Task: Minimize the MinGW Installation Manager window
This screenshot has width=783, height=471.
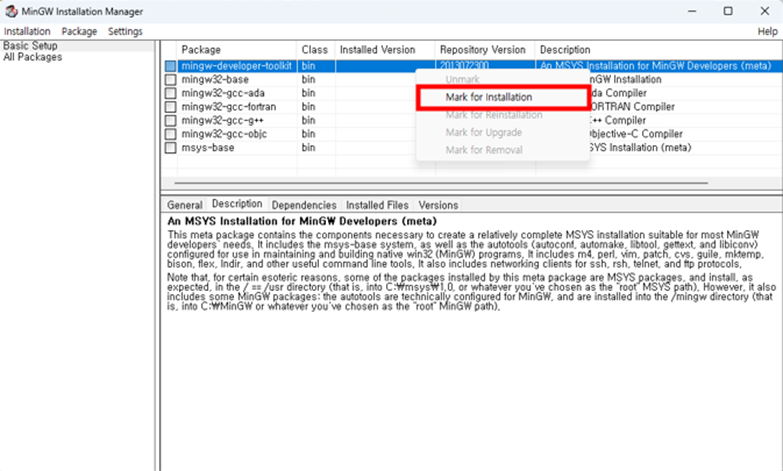Action: [x=692, y=11]
